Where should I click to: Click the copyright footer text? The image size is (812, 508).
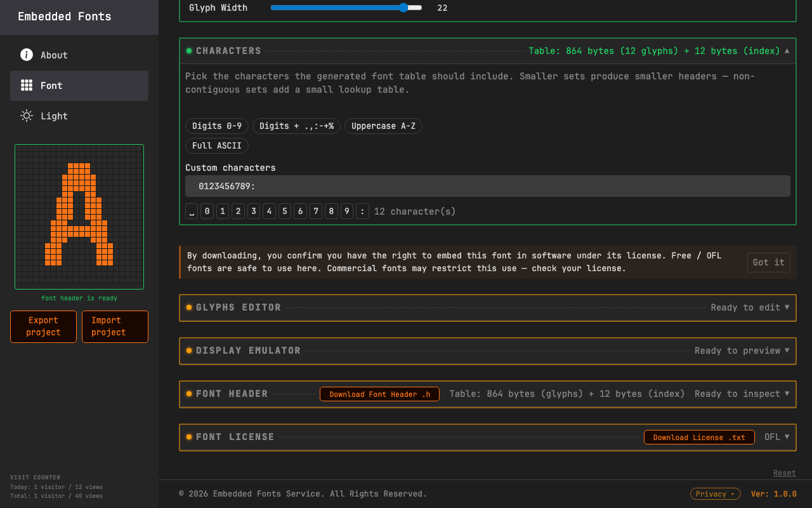pos(303,494)
